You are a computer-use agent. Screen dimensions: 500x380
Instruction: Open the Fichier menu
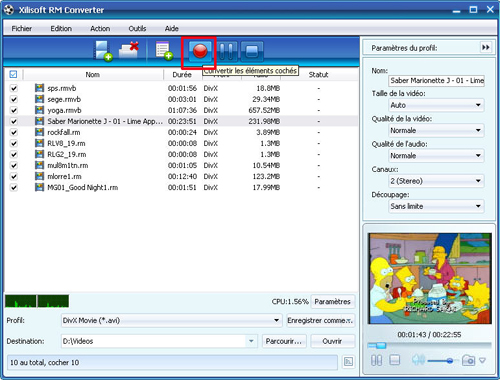22,29
